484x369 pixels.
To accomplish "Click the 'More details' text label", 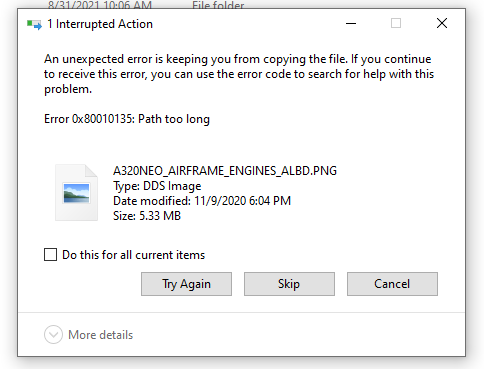I will click(101, 335).
